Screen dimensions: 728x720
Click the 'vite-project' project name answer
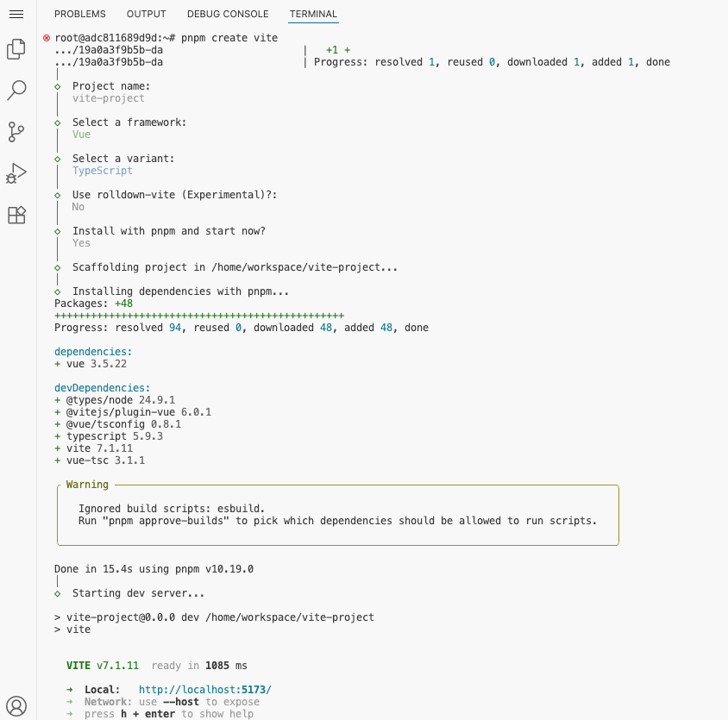pyautogui.click(x=108, y=98)
